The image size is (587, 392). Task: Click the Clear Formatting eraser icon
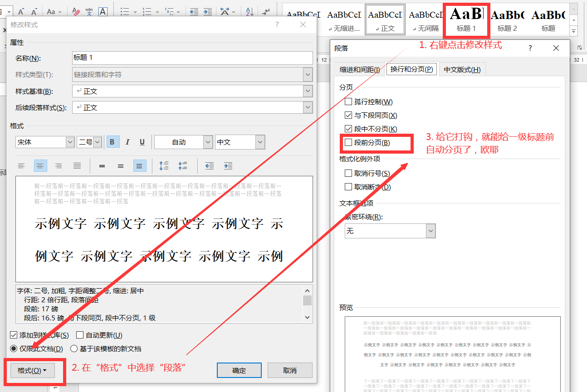click(x=76, y=11)
